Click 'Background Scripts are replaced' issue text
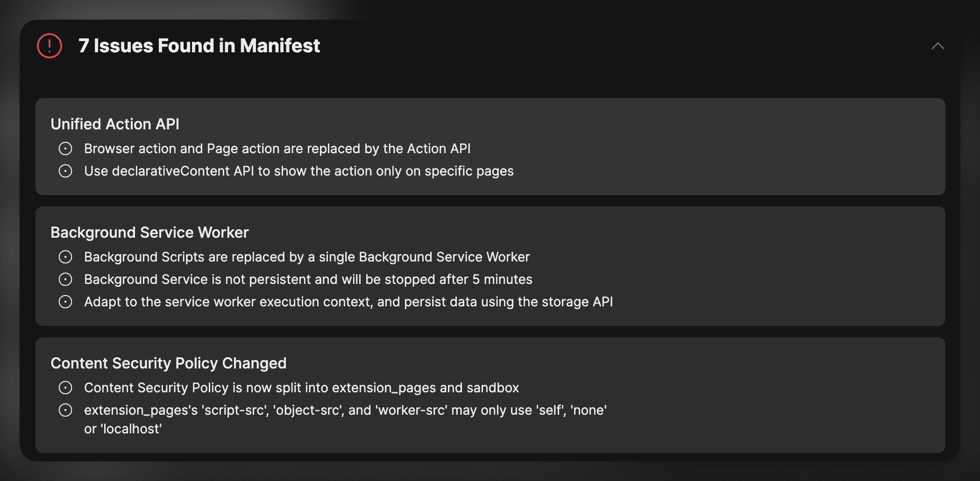The height and width of the screenshot is (481, 980). coord(306,257)
